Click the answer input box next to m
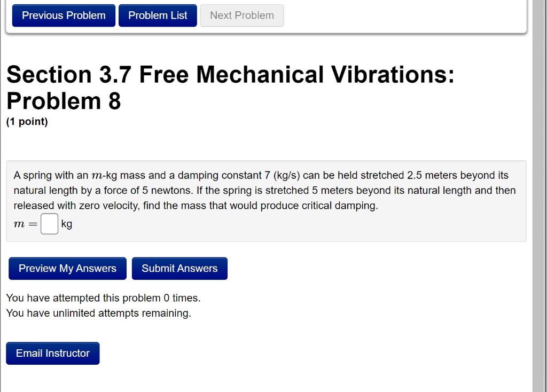This screenshot has width=547, height=392. pos(49,223)
